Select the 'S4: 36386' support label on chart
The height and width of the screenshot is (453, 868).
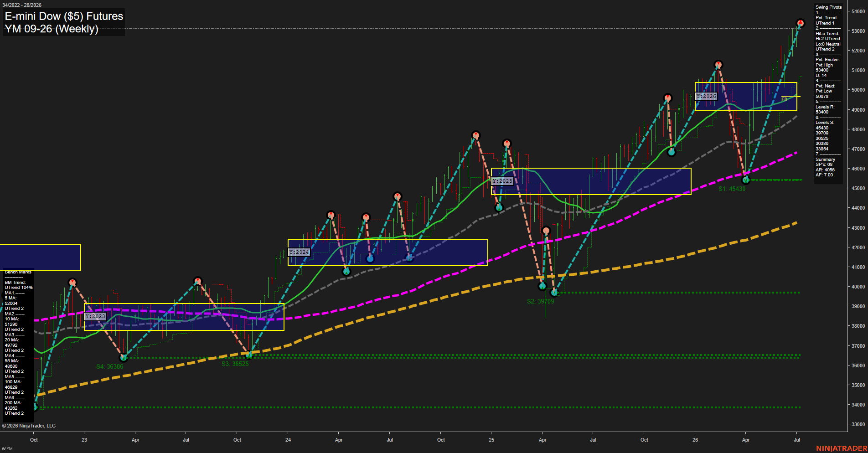[109, 366]
